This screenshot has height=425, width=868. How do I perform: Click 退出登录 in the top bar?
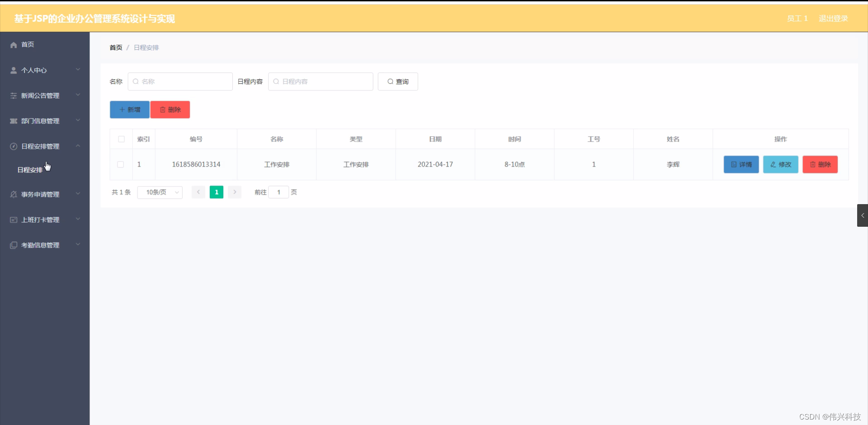834,19
